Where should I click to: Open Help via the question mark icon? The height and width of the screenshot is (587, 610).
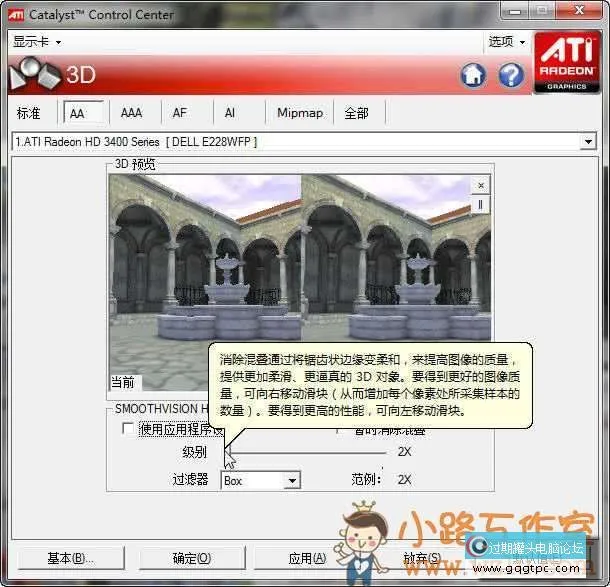tap(510, 75)
